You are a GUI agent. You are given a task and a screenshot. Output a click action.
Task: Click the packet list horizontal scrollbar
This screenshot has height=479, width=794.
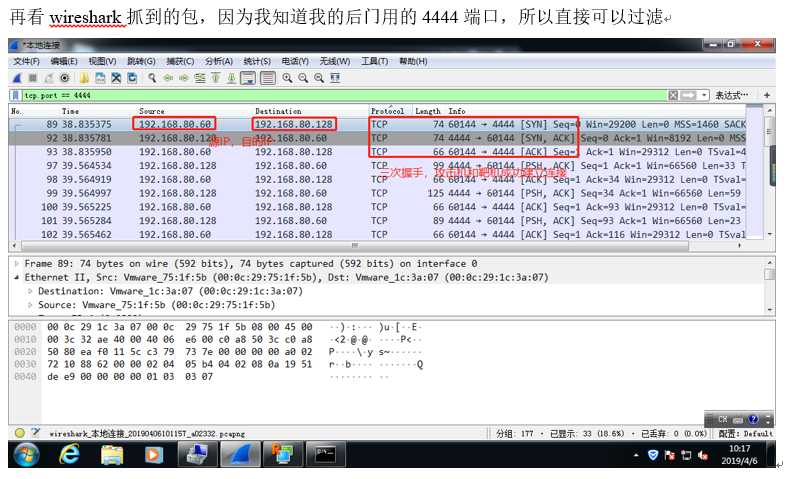(354, 246)
